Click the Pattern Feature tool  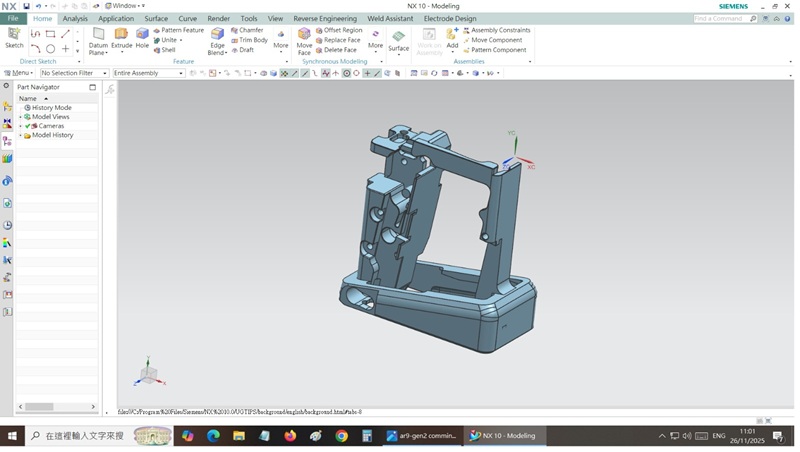[179, 30]
